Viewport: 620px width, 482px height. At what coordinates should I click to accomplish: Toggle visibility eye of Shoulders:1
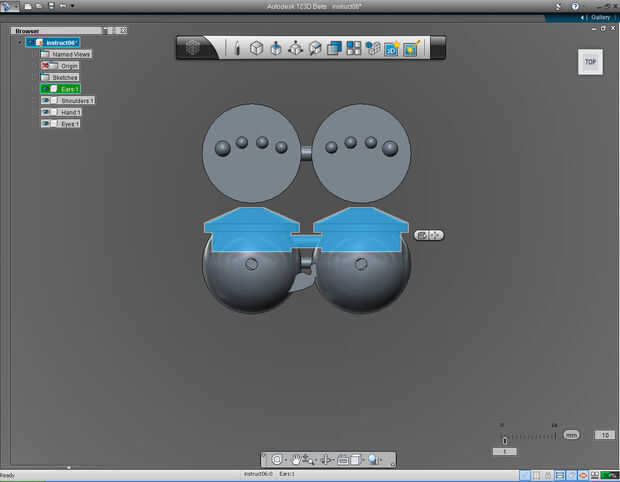point(45,100)
